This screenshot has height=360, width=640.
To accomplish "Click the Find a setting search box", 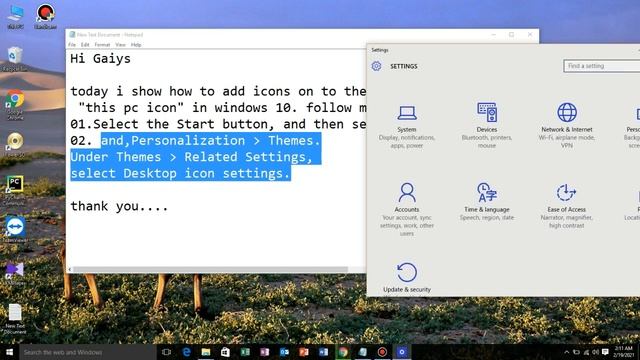I will click(602, 66).
